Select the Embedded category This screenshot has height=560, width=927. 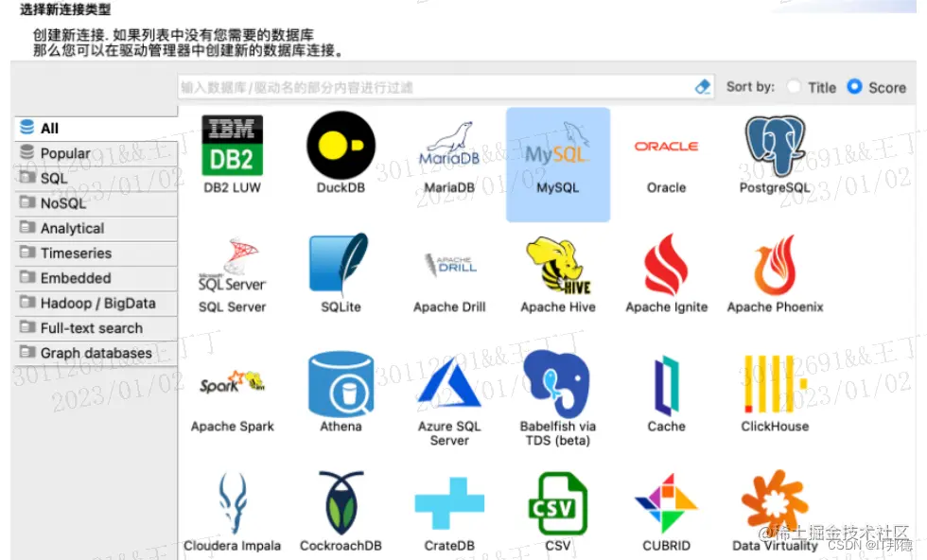(96, 277)
